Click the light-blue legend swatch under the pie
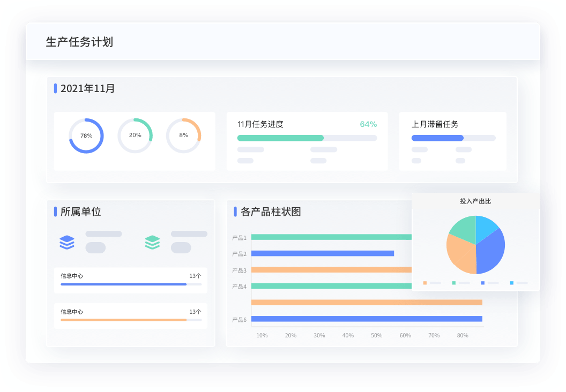 [512, 283]
